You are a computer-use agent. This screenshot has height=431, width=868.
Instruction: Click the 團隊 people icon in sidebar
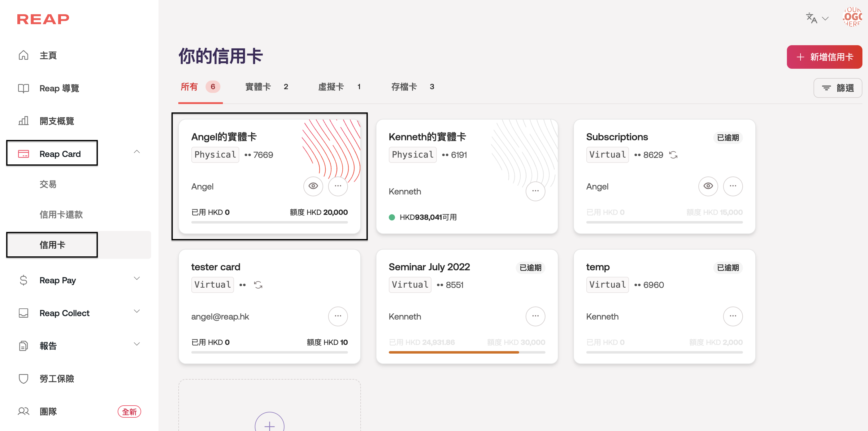(23, 411)
